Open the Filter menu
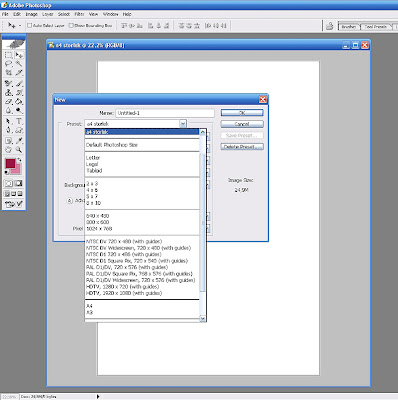This screenshot has height=400, width=398. coord(79,14)
